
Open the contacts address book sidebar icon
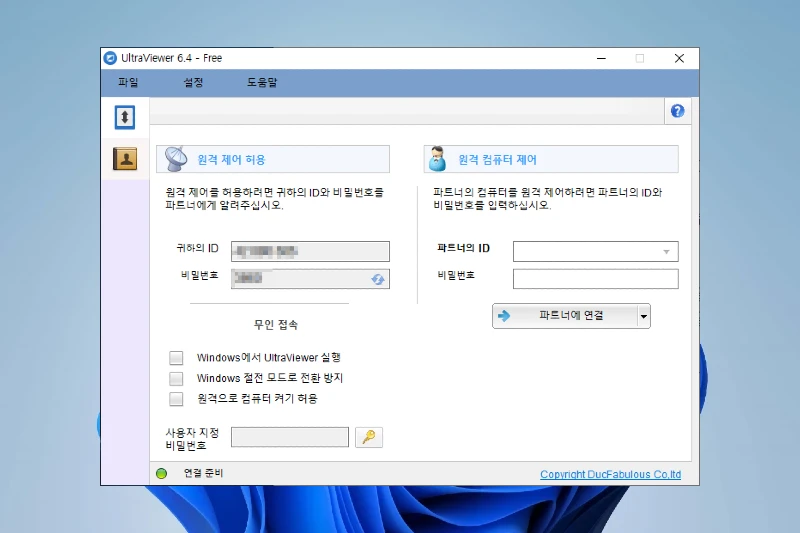[x=125, y=159]
